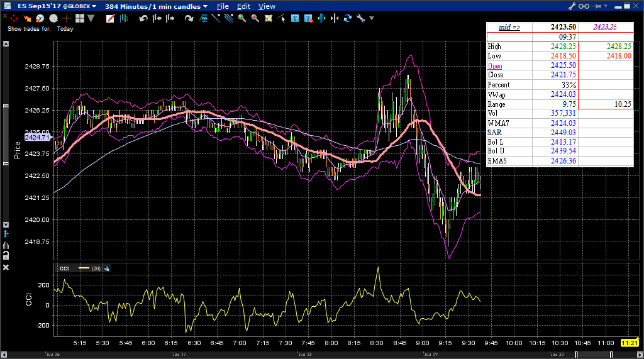Click the CCI indicator label
644x359 pixels.
click(64, 268)
